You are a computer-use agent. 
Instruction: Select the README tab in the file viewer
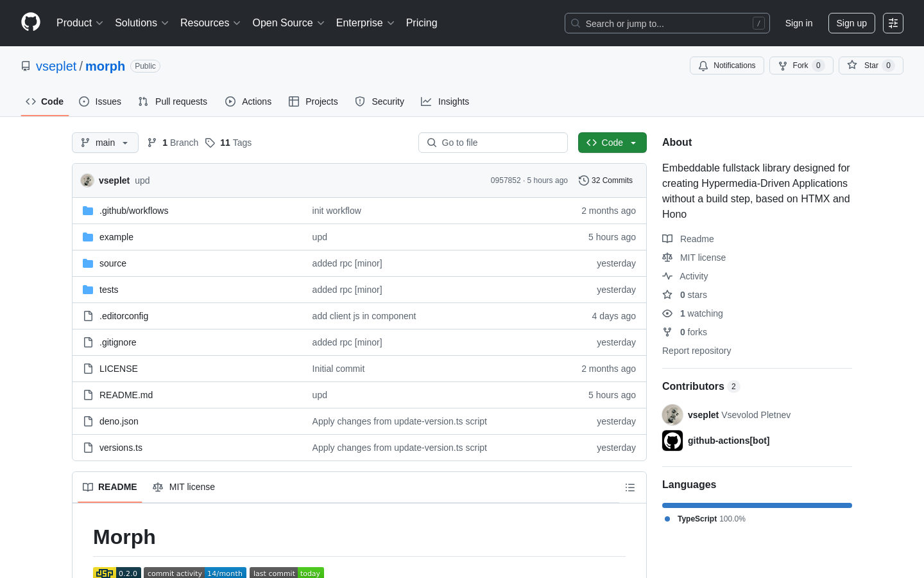(110, 487)
